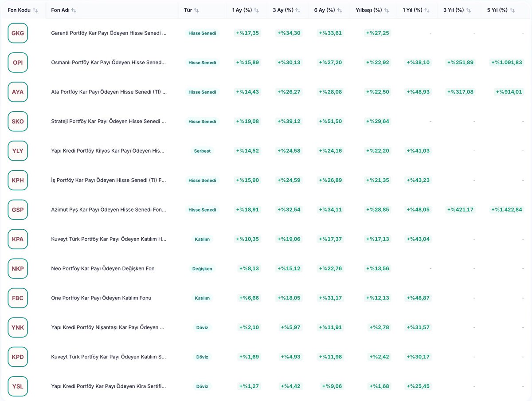Open the FBC fund code badge
The image size is (532, 401).
(x=18, y=298)
